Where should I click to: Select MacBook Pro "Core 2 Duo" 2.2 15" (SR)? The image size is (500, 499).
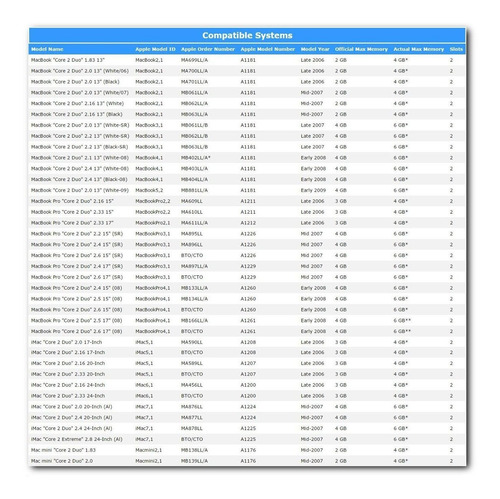(x=77, y=234)
